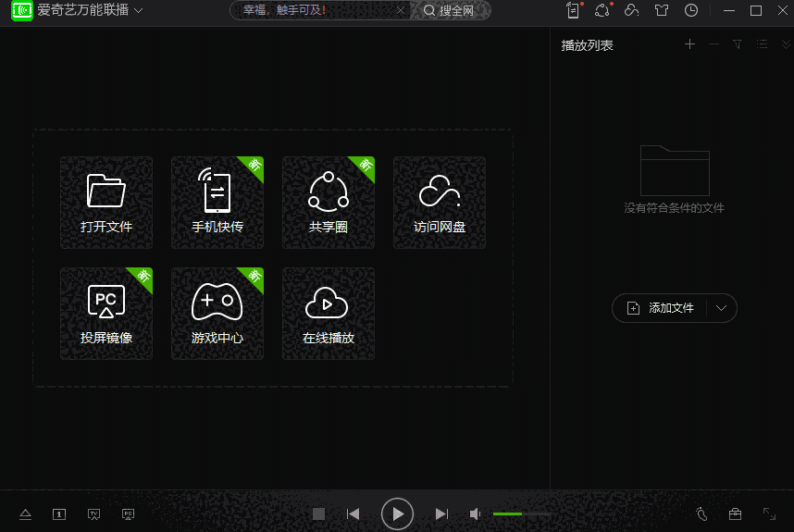Click the skin (T-shirt) icon in title bar

click(661, 11)
